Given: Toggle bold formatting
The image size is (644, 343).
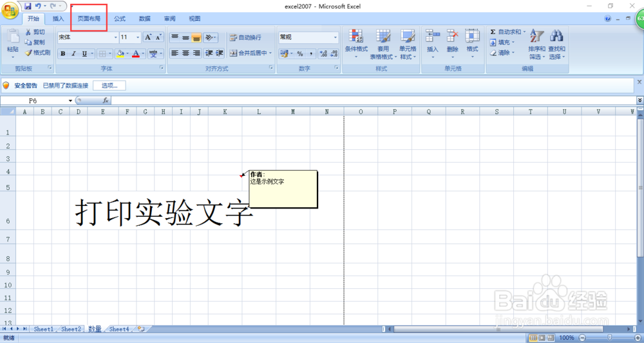Looking at the screenshot, I should pyautogui.click(x=63, y=54).
